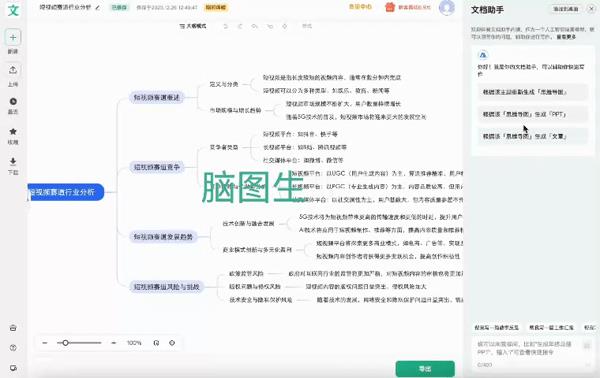600x378 pixels.
Task: Click the button next to the 文档助手 title
Action: [566, 9]
